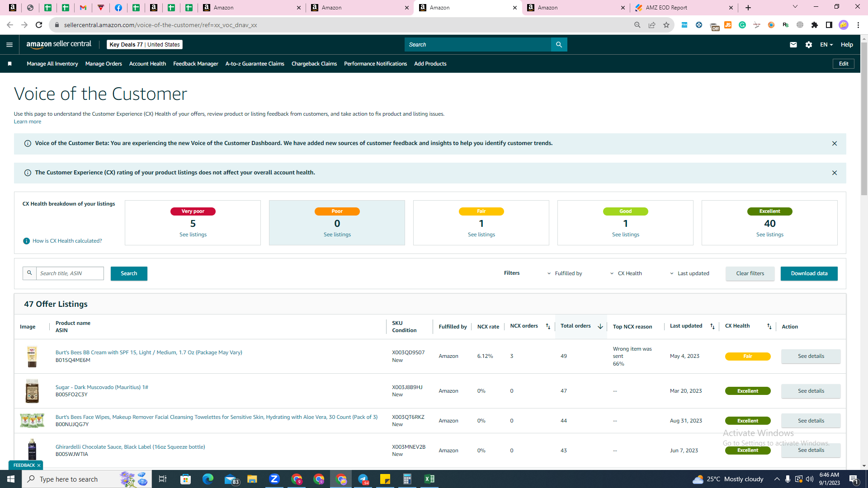Sort table by CX Health arrows
This screenshot has width=868, height=488.
(769, 326)
